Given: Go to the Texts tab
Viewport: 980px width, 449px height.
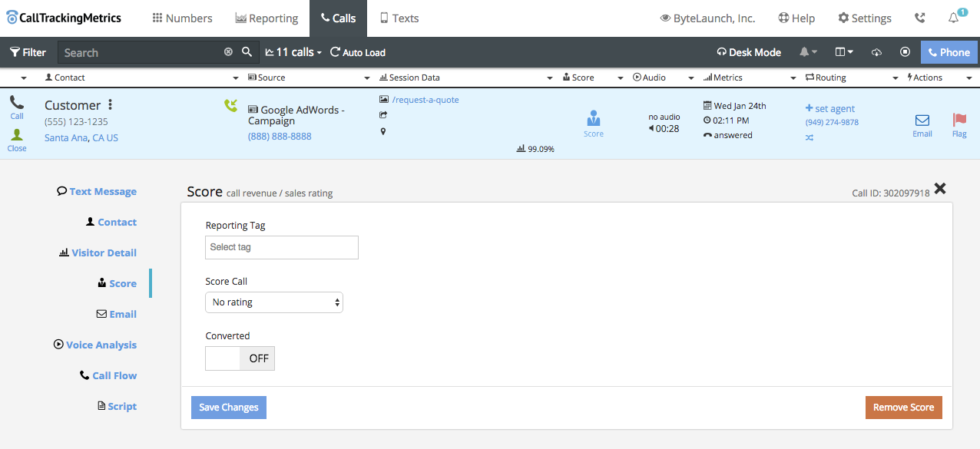Looking at the screenshot, I should (x=399, y=18).
